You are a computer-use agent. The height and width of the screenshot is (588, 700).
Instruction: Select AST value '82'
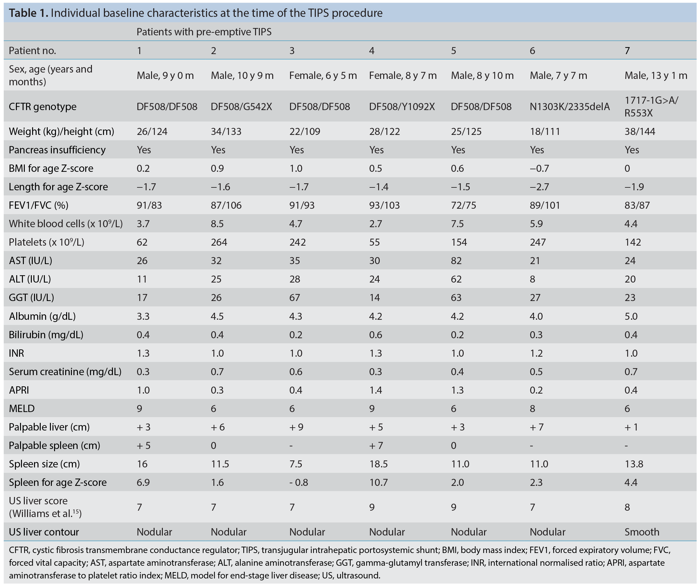pos(456,261)
